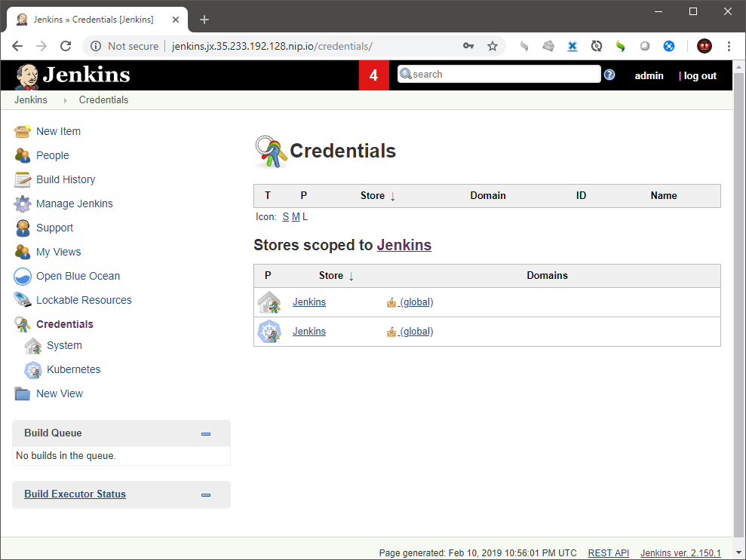746x560 pixels.
Task: Click the Credentials breadcrumb
Action: (104, 100)
